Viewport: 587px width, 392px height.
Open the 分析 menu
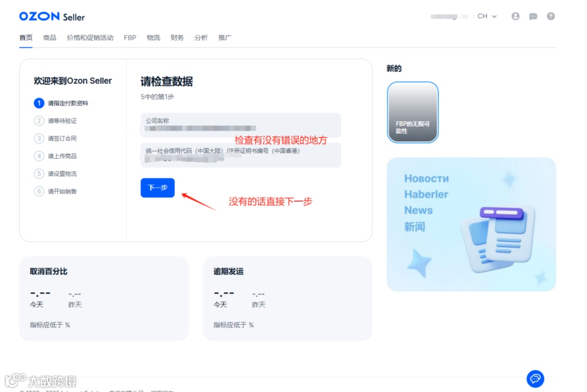[201, 38]
